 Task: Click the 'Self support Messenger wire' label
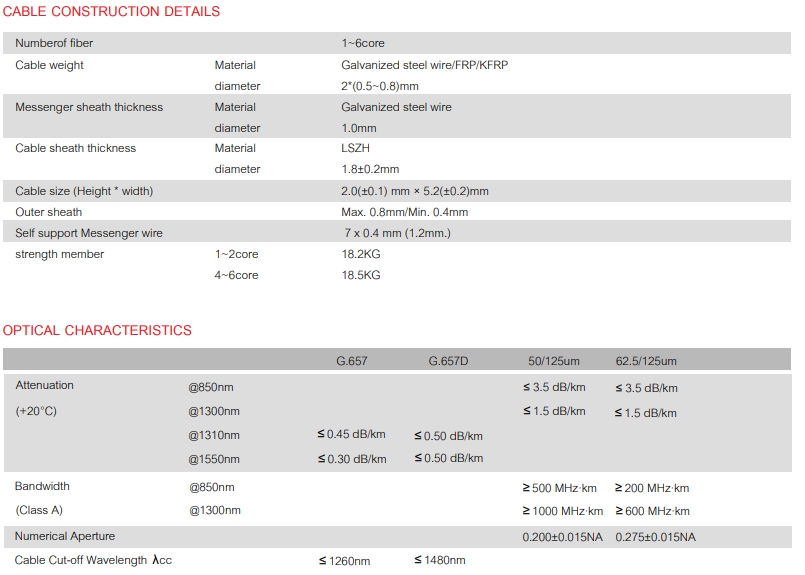(89, 233)
